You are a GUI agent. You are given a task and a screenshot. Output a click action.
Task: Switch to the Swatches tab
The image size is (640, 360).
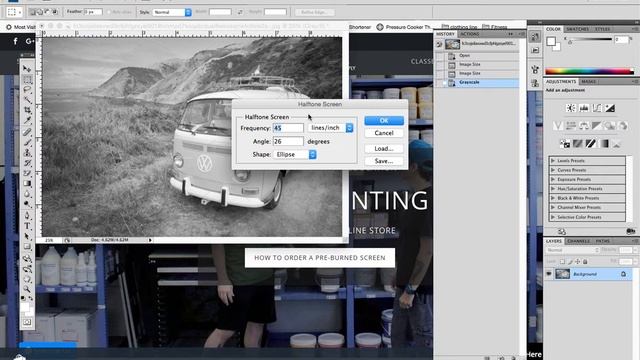point(578,29)
